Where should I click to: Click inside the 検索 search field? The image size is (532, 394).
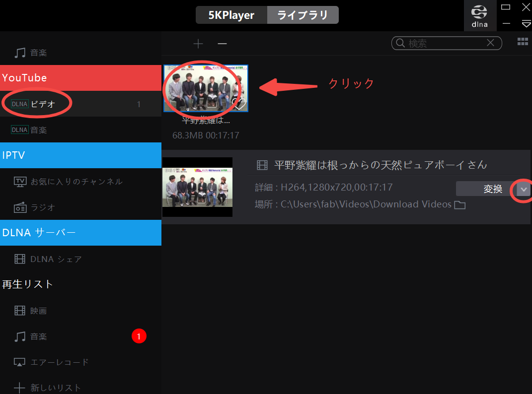[445, 43]
